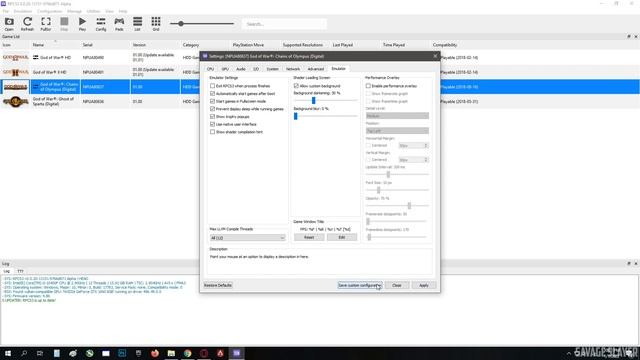Open the Detail level dropdown
Screen dimensions: 640x360
click(397, 116)
